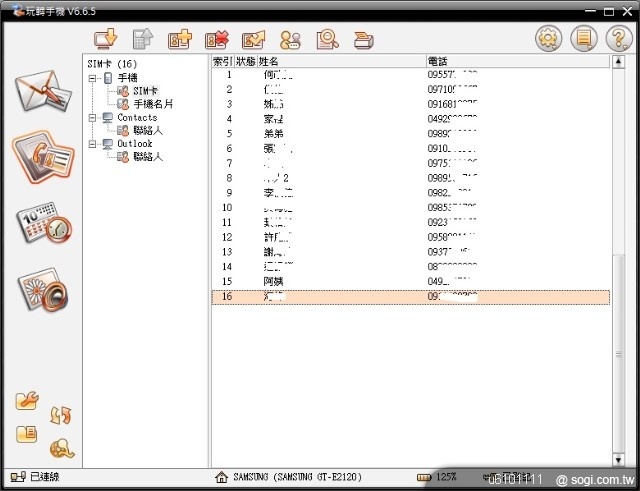
Task: Open settings via the gear button
Action: 548,39
